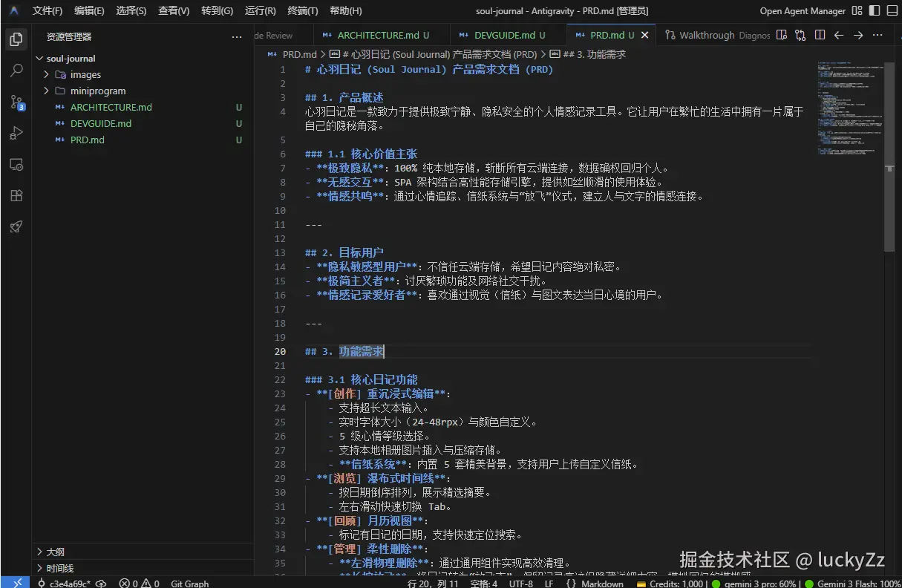Screen dimensions: 902x588
Task: Navigate back using the left arrow icon
Action: pos(837,34)
